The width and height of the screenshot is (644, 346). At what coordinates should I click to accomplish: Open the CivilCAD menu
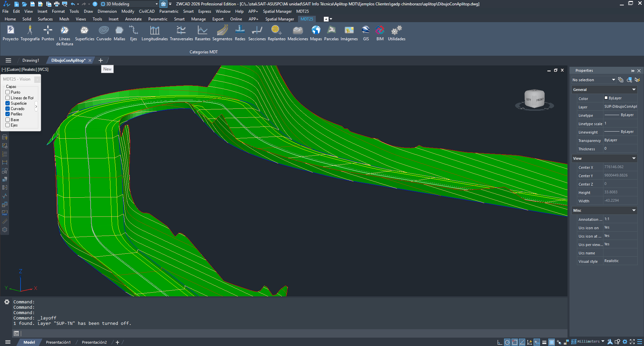click(147, 11)
